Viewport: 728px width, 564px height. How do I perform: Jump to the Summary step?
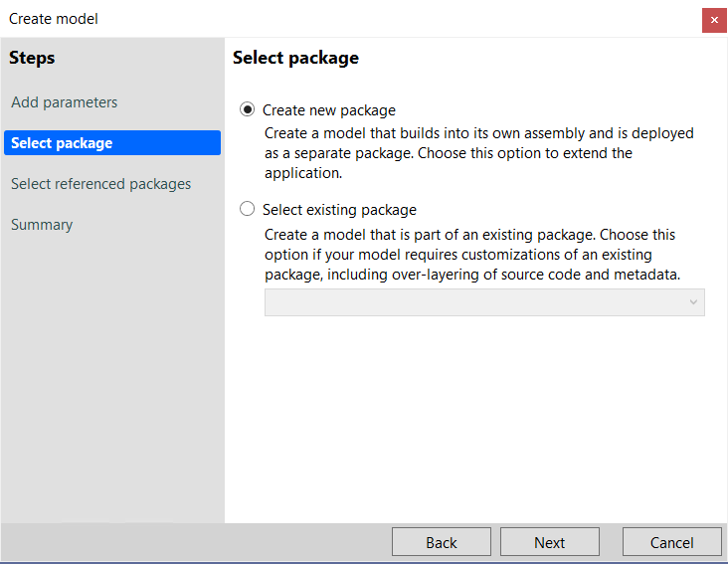pos(42,225)
